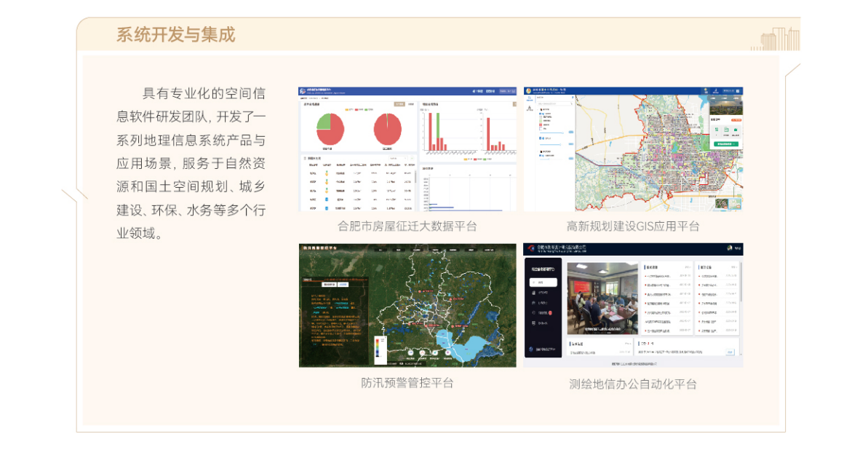Image resolution: width=868 pixels, height=458 pixels.
Task: Click the user avatar in office platform header
Action: click(x=729, y=248)
